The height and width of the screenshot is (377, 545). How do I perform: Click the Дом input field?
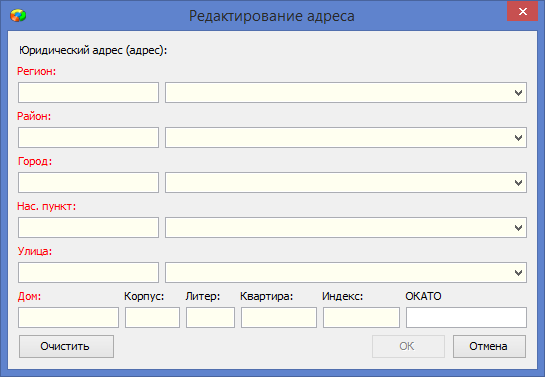[x=68, y=317]
